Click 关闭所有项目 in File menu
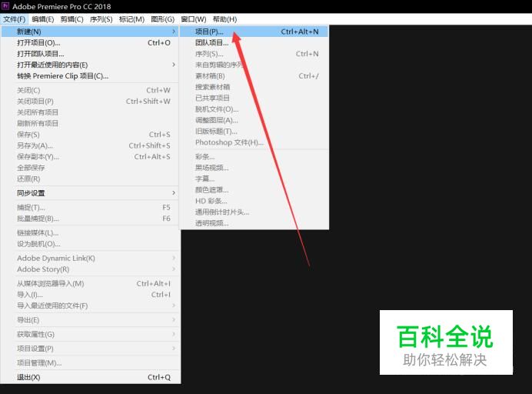Image resolution: width=532 pixels, height=394 pixels. [90, 112]
